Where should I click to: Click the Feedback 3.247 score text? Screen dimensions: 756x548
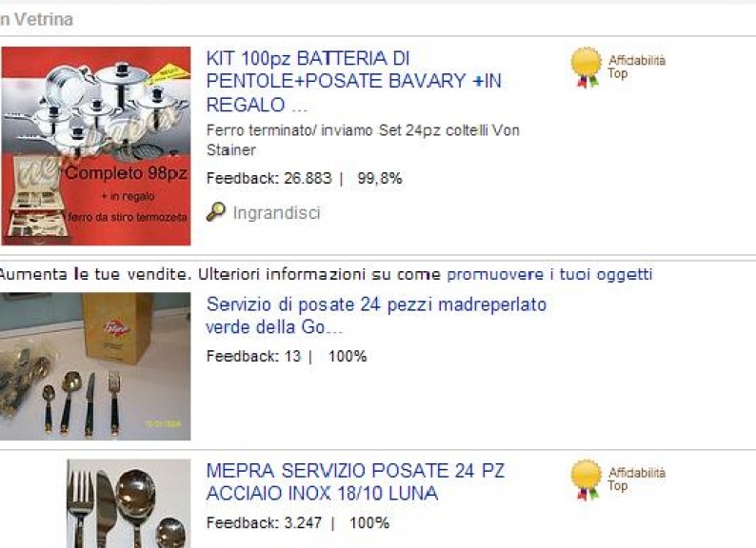coord(264,523)
